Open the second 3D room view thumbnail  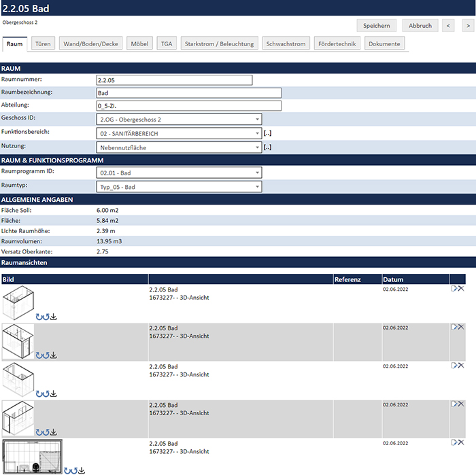pyautogui.click(x=18, y=341)
